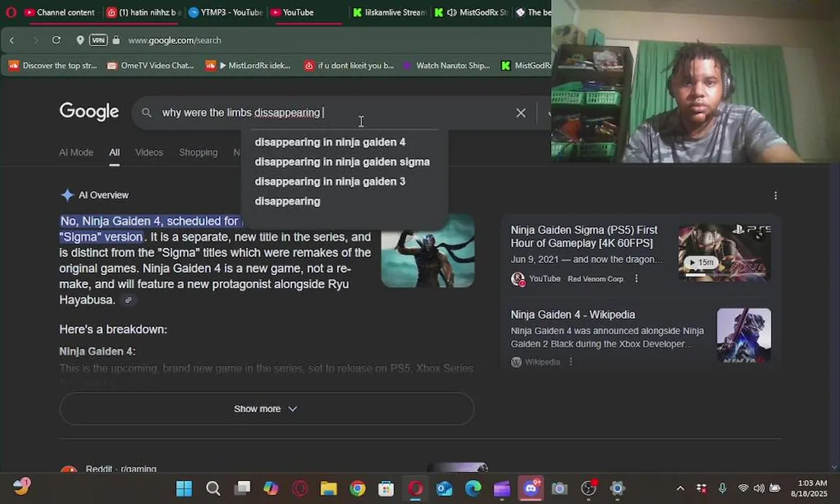Screen dimensions: 840x504
Task: Open if u dont likeit you b... bookmark
Action: [x=349, y=66]
